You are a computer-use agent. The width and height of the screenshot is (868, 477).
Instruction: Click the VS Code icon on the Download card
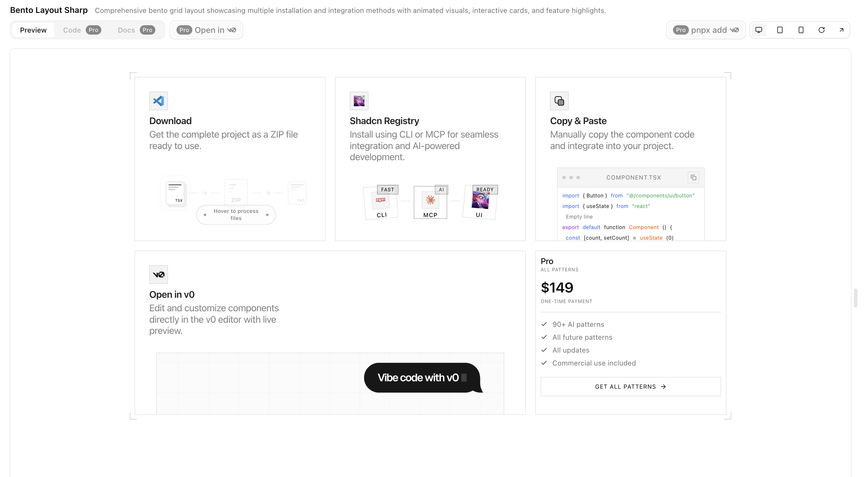tap(158, 100)
